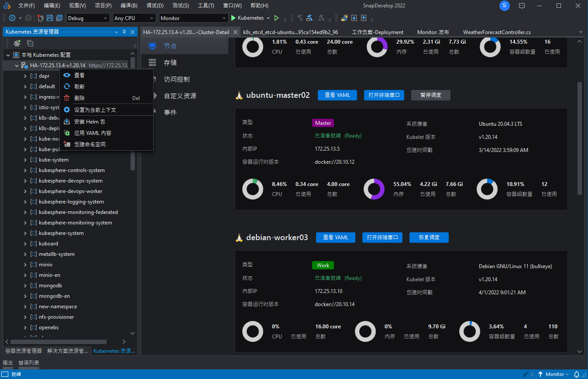Click the green plus icon for 应用 YAML 内容
The width and height of the screenshot is (588, 379).
coord(67,133)
